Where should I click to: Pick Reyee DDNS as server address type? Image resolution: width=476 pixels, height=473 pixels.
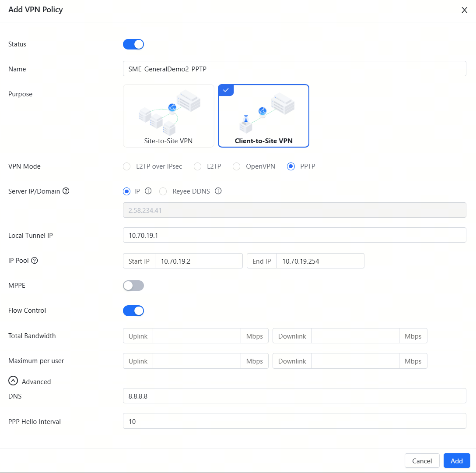pyautogui.click(x=163, y=191)
